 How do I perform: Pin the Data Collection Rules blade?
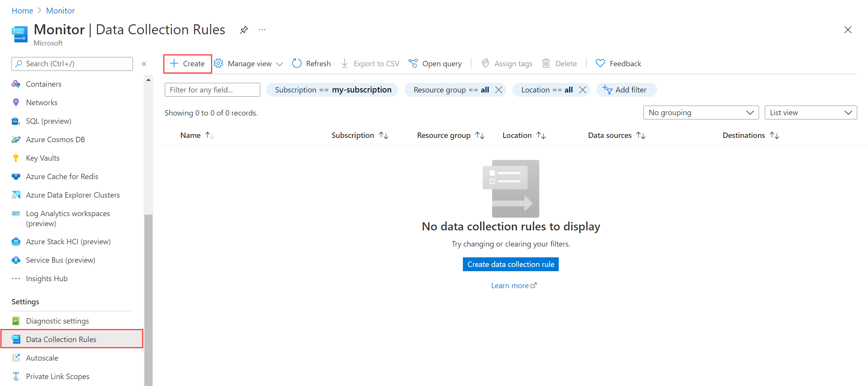(x=244, y=30)
